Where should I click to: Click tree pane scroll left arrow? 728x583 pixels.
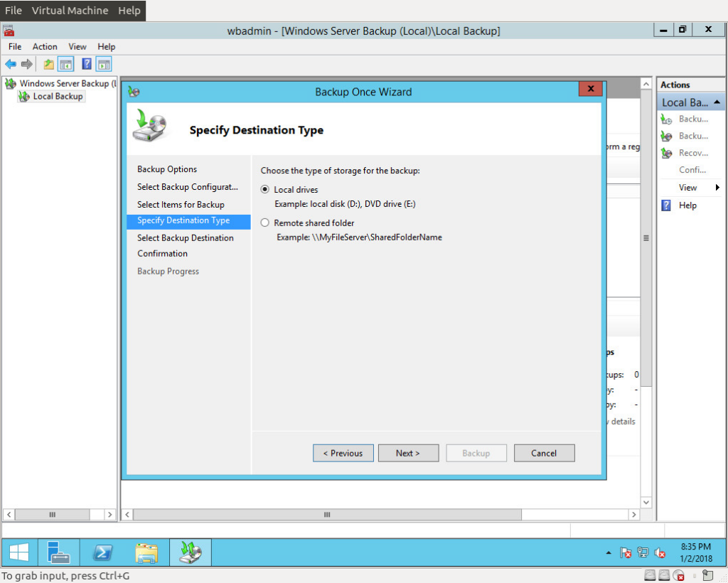click(9, 514)
